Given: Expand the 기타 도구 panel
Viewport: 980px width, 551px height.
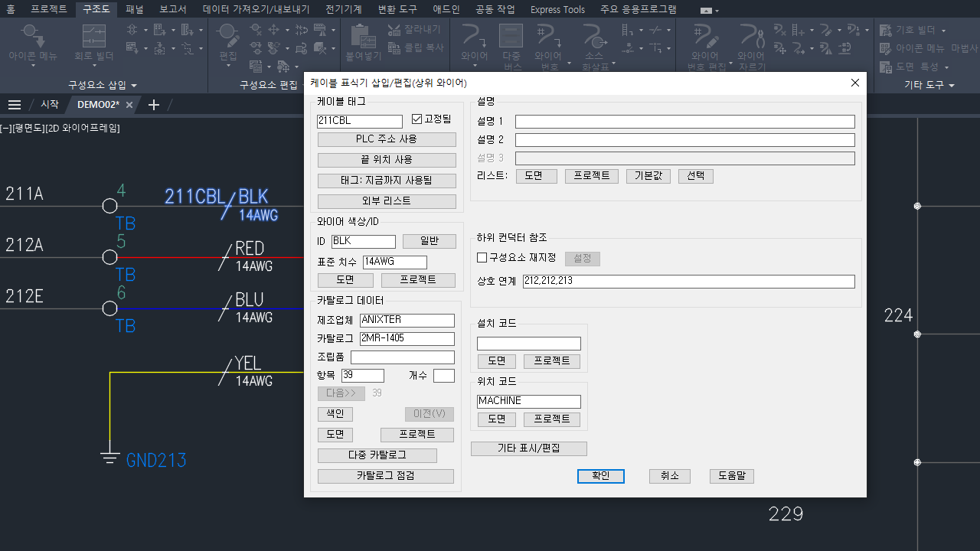Looking at the screenshot, I should [929, 85].
